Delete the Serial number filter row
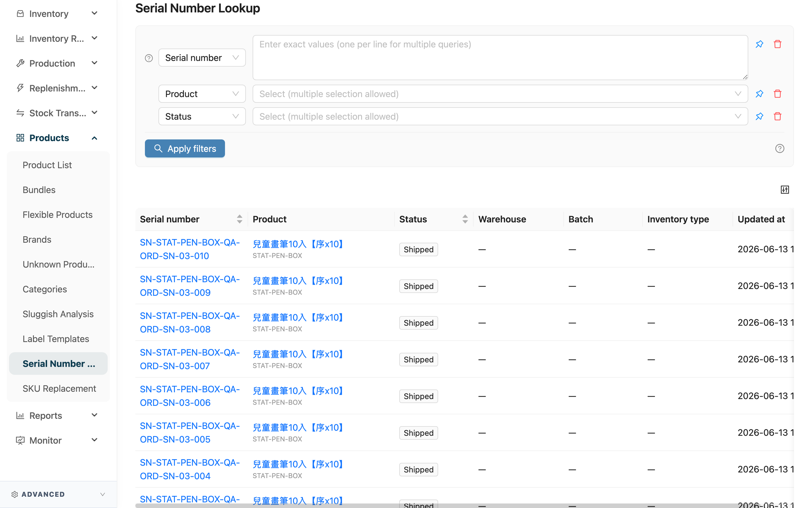This screenshot has width=812, height=508. coord(777,44)
